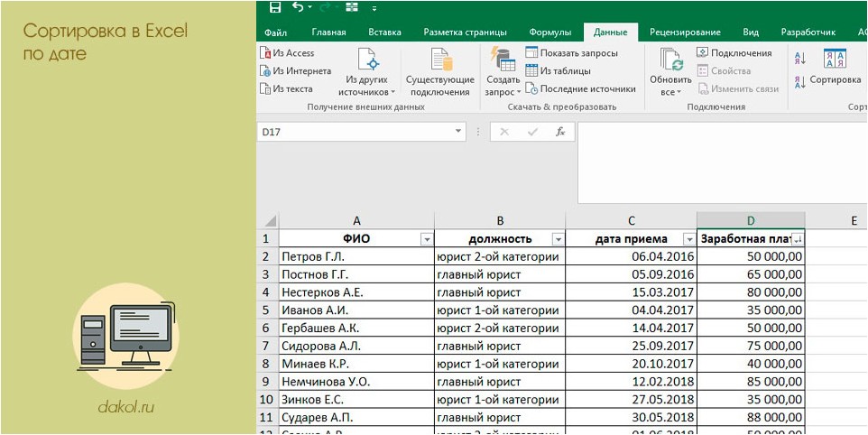Sort ascending А to Я icon
This screenshot has width=868, height=435.
point(800,58)
